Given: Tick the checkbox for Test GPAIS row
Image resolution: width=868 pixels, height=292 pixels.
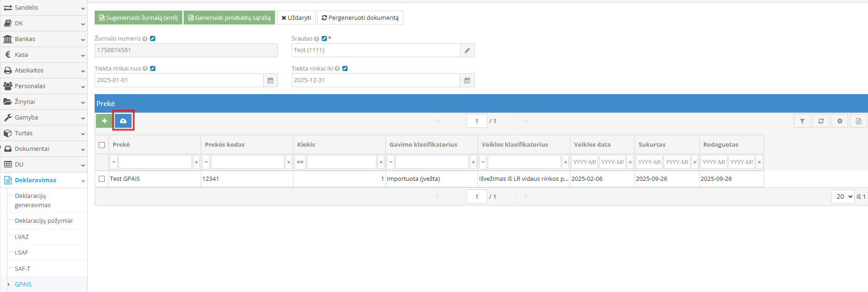Looking at the screenshot, I should (x=102, y=179).
